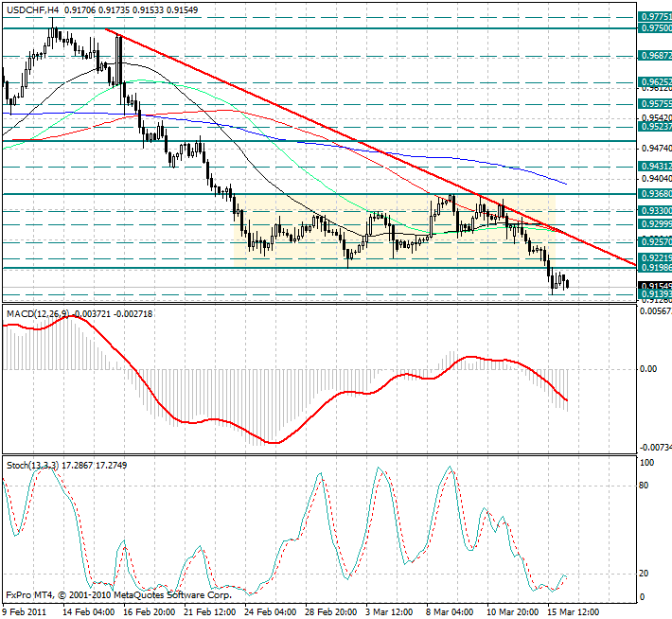
Task: Click the 10 Mar 20:00 time label
Action: tap(513, 611)
